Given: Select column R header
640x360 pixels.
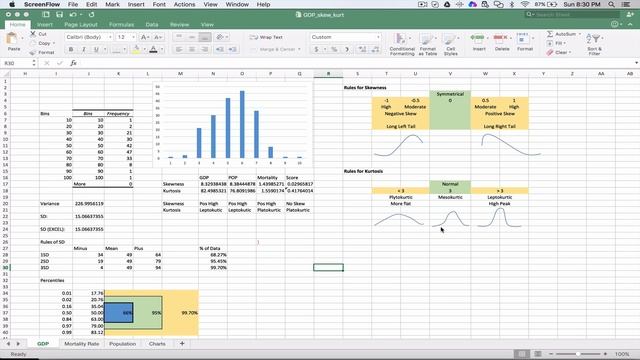Looking at the screenshot, I should pos(328,74).
